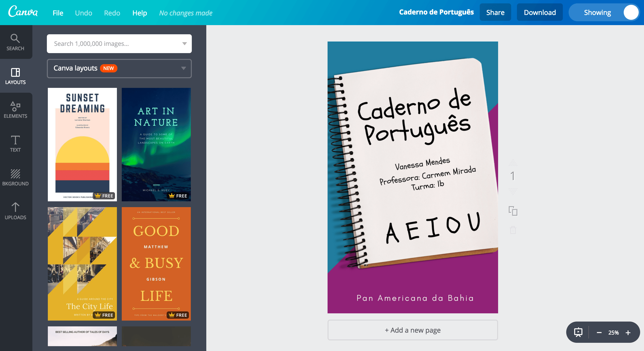Open the Background panel
This screenshot has width=644, height=351.
click(x=15, y=177)
